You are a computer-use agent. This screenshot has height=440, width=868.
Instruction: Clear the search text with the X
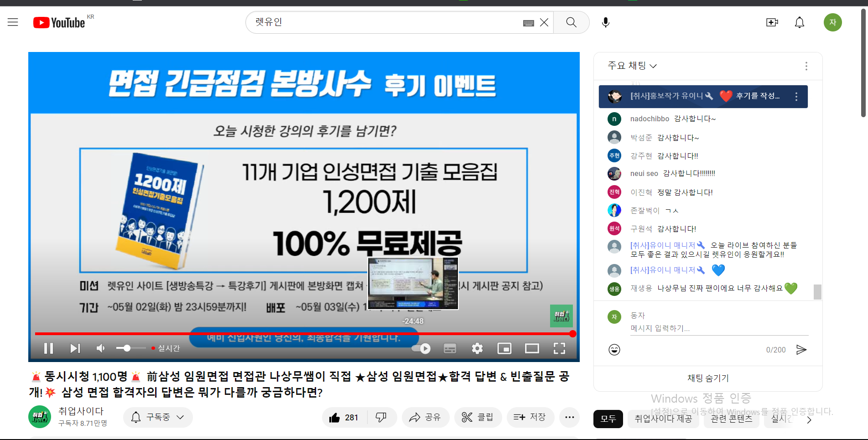(544, 22)
